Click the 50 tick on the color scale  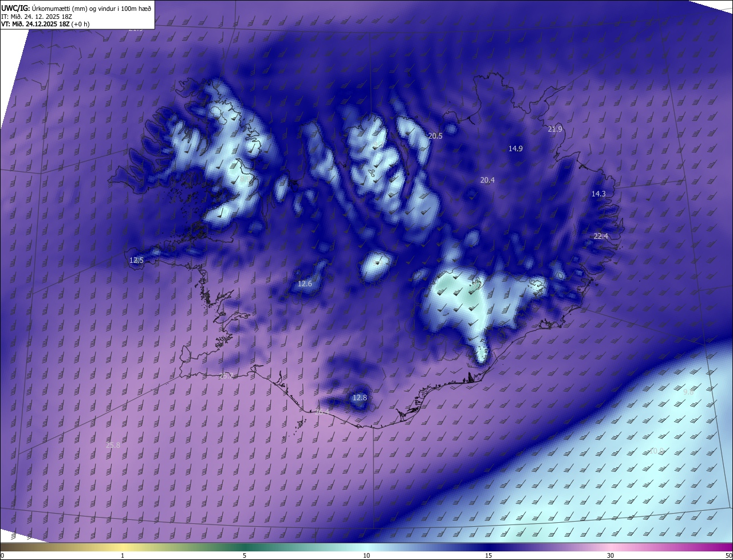[x=728, y=555]
